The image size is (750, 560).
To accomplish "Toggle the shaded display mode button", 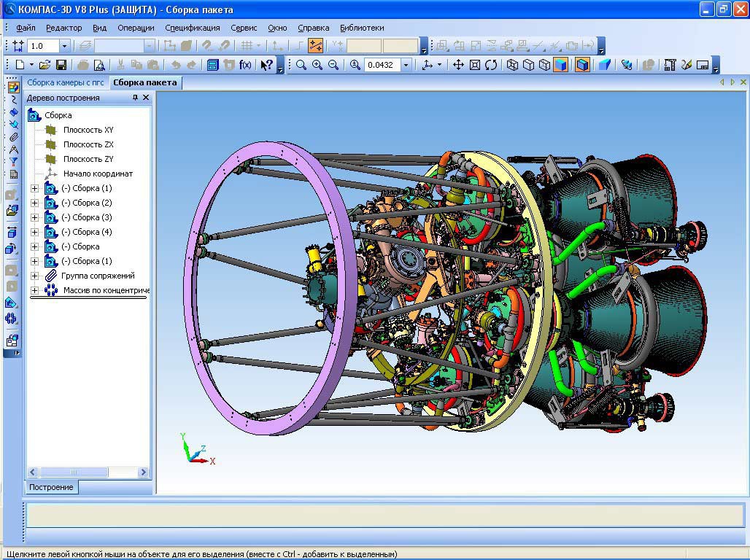I will click(x=560, y=65).
